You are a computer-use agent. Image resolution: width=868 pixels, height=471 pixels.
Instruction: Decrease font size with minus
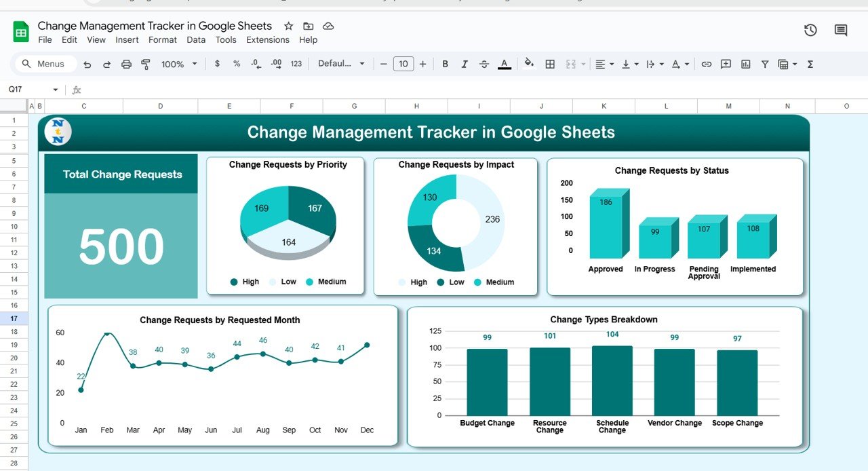tap(383, 64)
